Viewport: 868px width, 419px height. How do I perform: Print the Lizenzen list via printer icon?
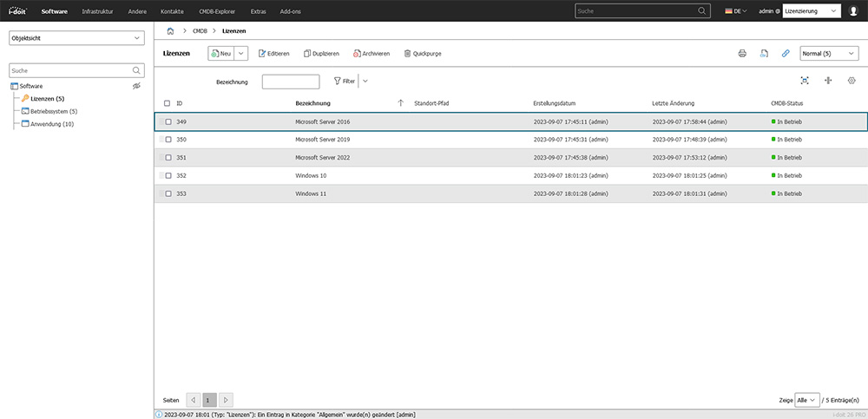(x=742, y=53)
